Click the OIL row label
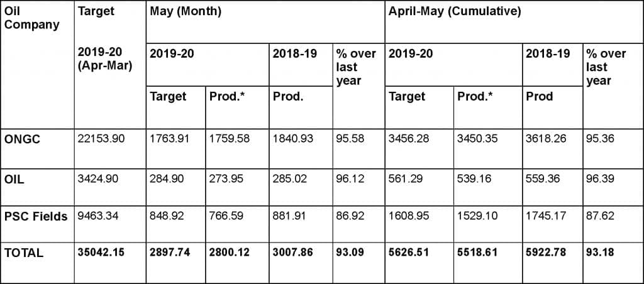This screenshot has height=284, width=644. point(14,179)
